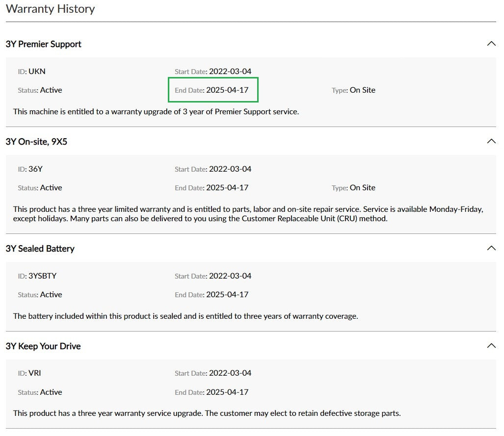504x436 pixels.
Task: Click Active status under 3Y Sealed Battery
Action: (51, 295)
